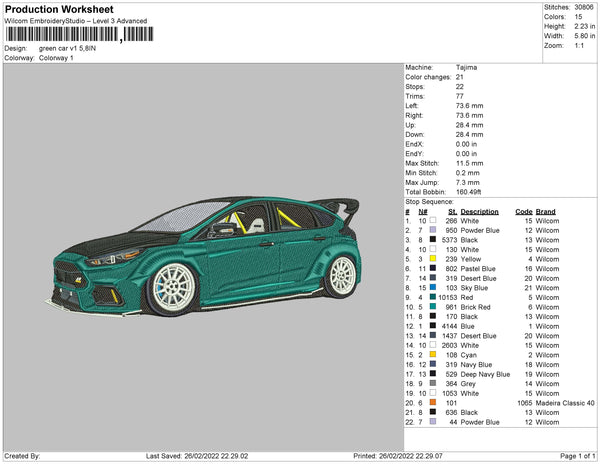Select the Code column header
This screenshot has height=464, width=600.
[x=523, y=212]
